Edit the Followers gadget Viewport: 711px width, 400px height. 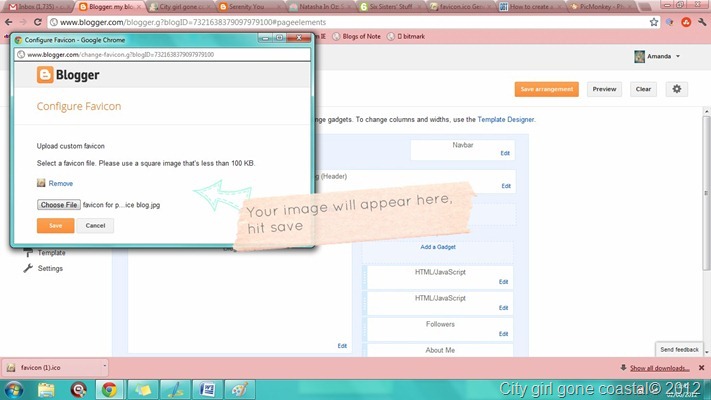[503, 334]
